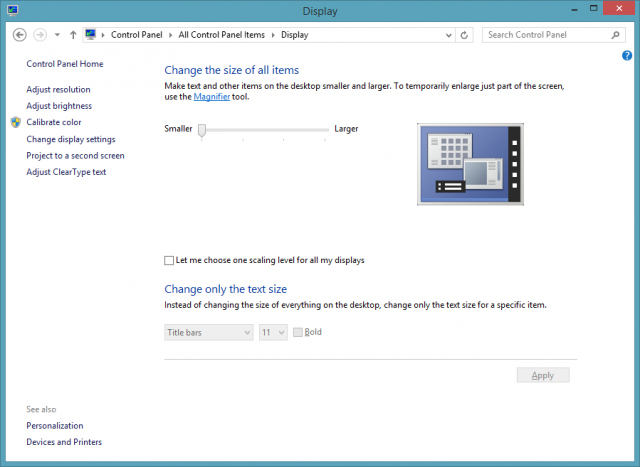Viewport: 640px width, 467px height.
Task: Click the Calibrate color shield icon
Action: (16, 122)
